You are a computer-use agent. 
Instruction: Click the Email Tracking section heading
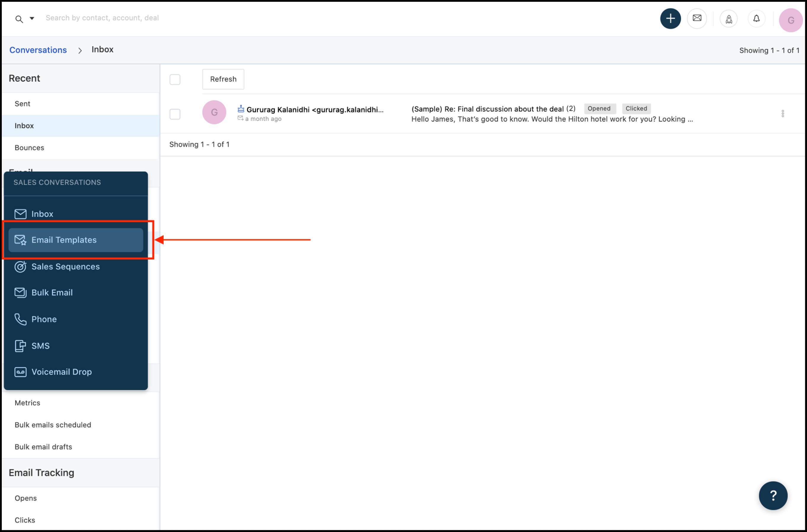[41, 473]
